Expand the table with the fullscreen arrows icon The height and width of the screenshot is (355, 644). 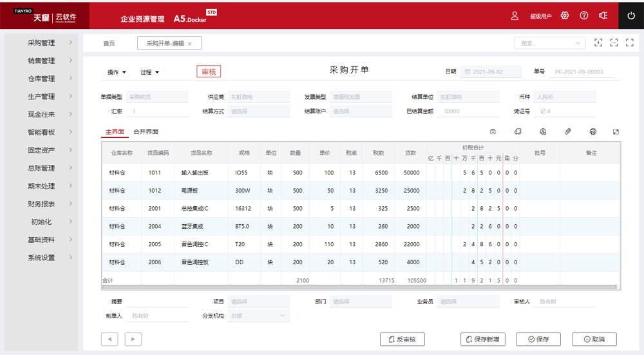(x=616, y=131)
